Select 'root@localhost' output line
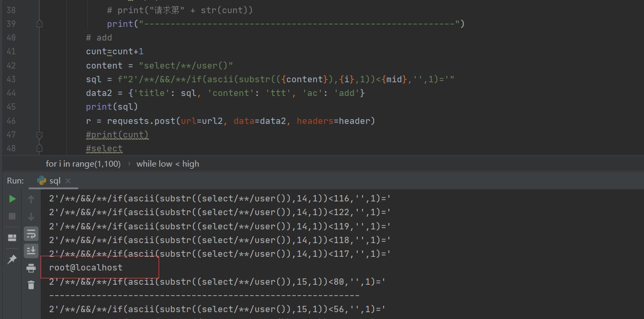 86,267
